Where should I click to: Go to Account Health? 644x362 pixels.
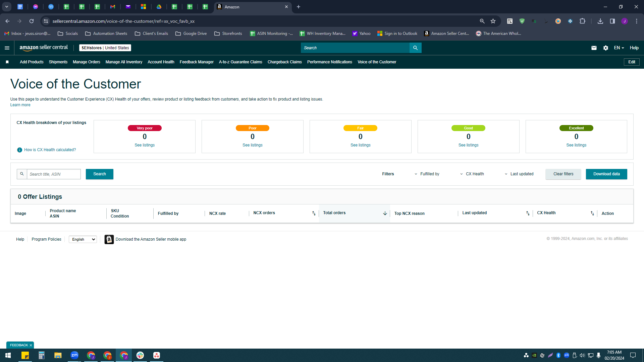pyautogui.click(x=161, y=62)
